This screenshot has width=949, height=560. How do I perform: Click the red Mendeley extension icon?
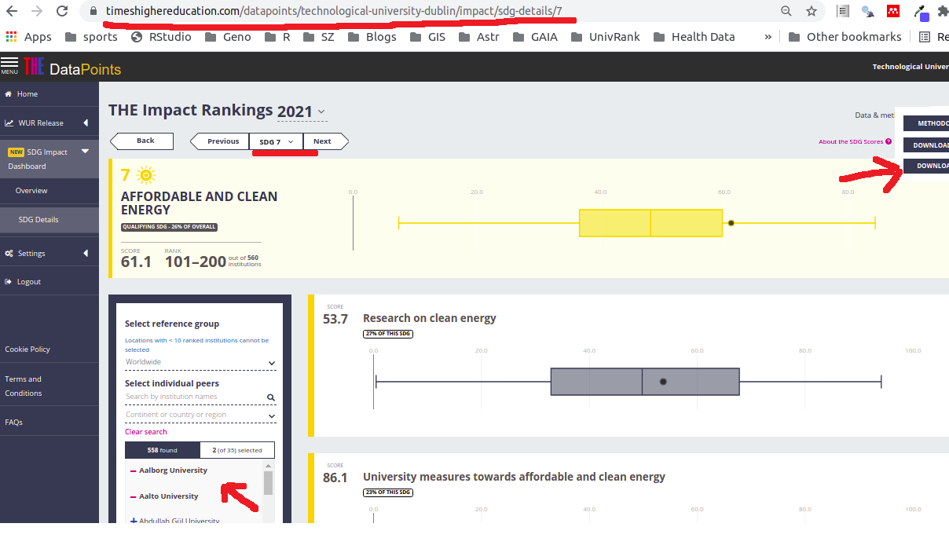(893, 12)
